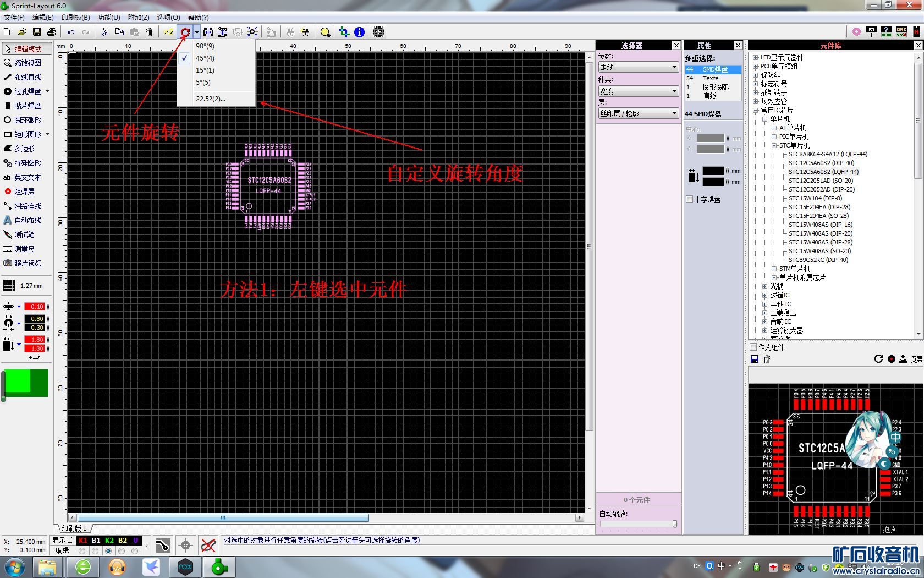Image resolution: width=924 pixels, height=578 pixels.
Task: Select B1 layer edit radio button
Action: point(95,550)
